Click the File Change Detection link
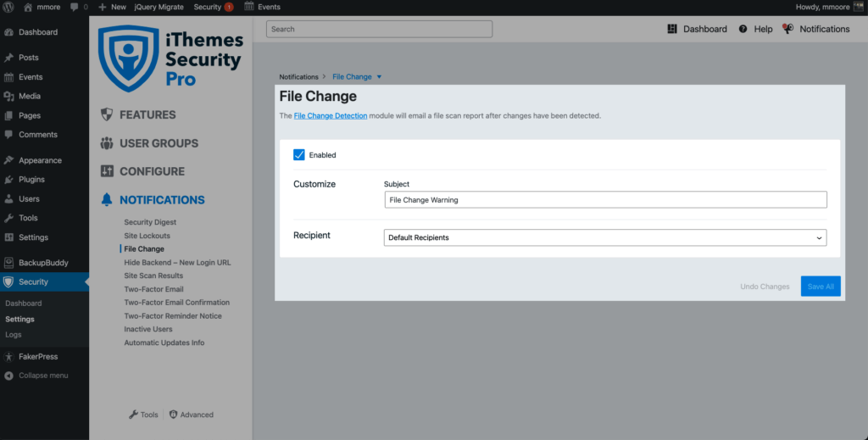Viewport: 868px width, 440px height. click(331, 115)
